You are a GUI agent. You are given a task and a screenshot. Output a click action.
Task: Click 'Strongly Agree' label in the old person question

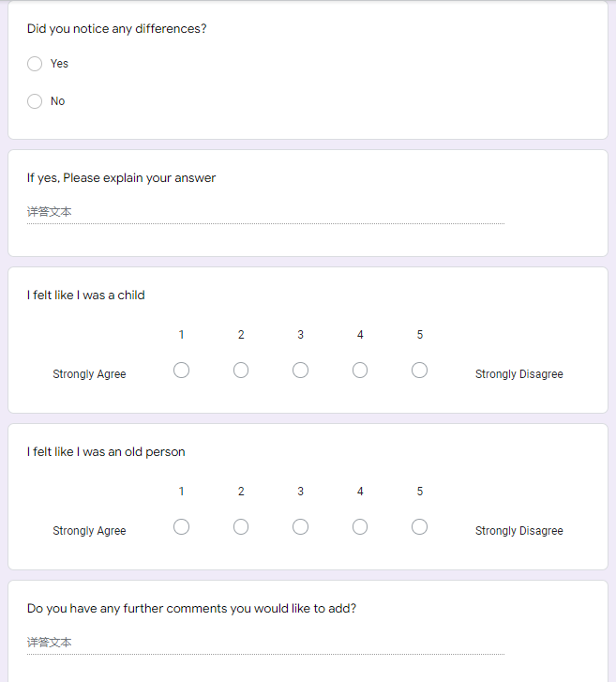coord(90,531)
